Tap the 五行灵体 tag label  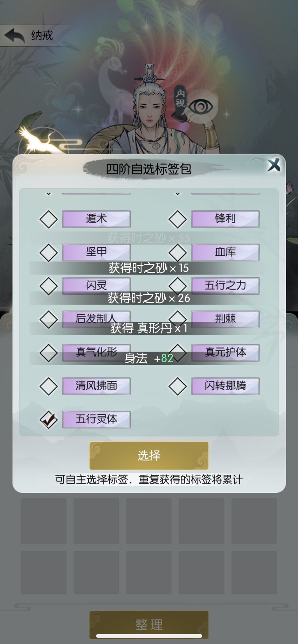coord(96,419)
